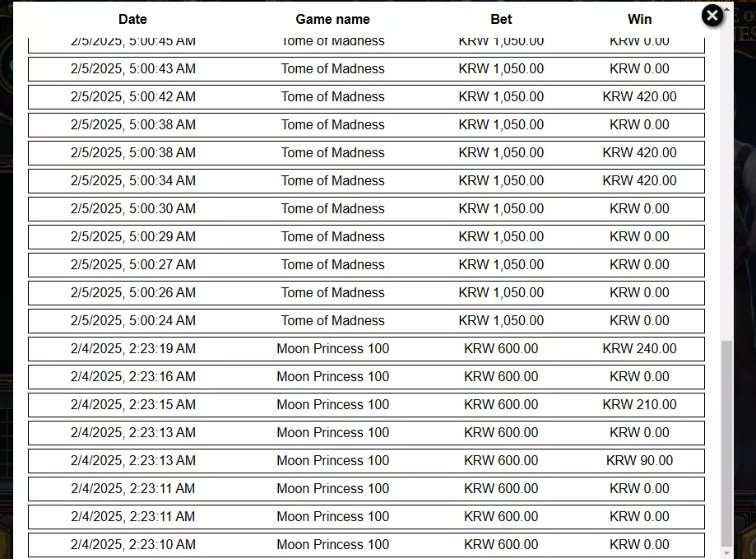The height and width of the screenshot is (559, 756).
Task: Select the 2:23:16 AM Moon Princess 100 row
Action: (366, 377)
